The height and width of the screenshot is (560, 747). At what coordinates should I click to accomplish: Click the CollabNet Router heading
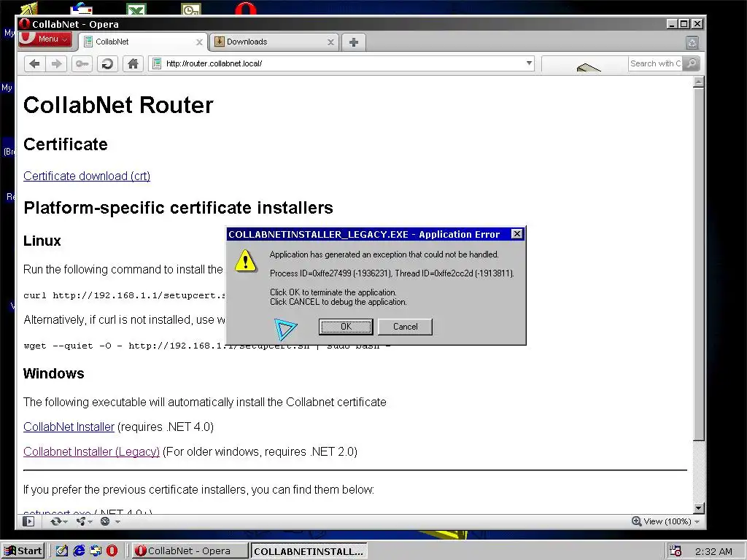pos(118,105)
